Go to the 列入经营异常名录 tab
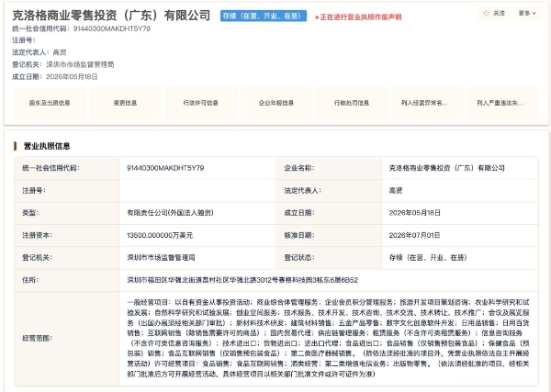Image resolution: width=551 pixels, height=392 pixels. point(427,103)
